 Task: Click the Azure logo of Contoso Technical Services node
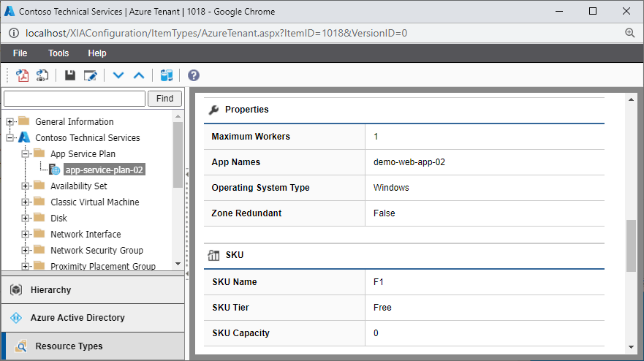[24, 137]
